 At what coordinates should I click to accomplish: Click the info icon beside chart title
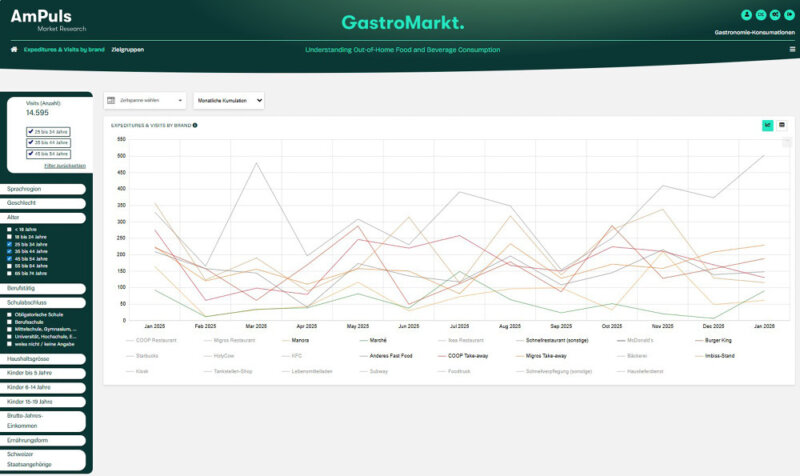pyautogui.click(x=195, y=125)
